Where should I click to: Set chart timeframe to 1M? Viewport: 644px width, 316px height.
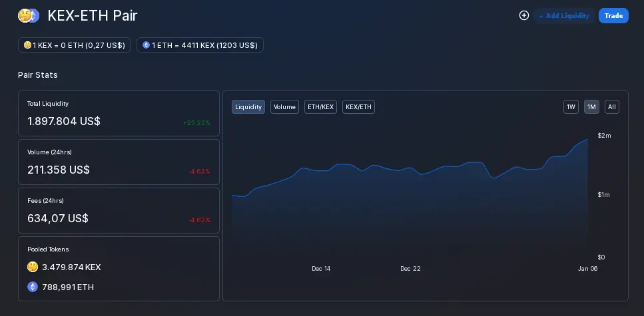pyautogui.click(x=591, y=106)
